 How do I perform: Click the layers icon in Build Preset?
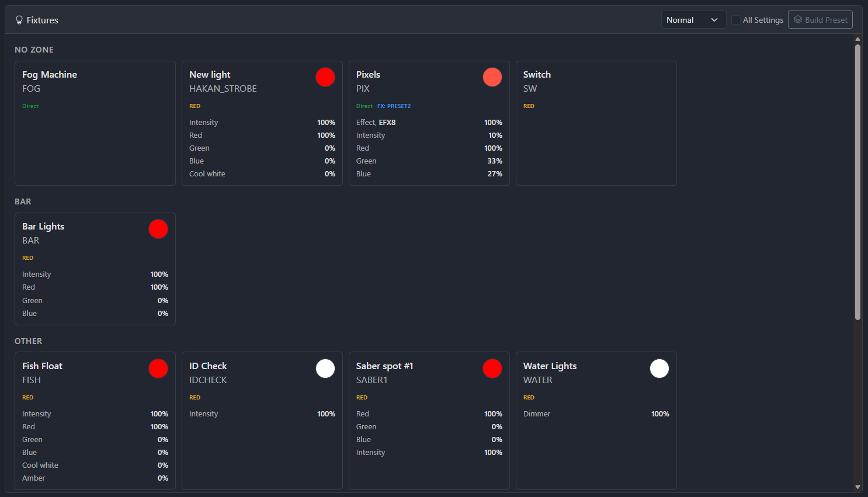coord(798,19)
